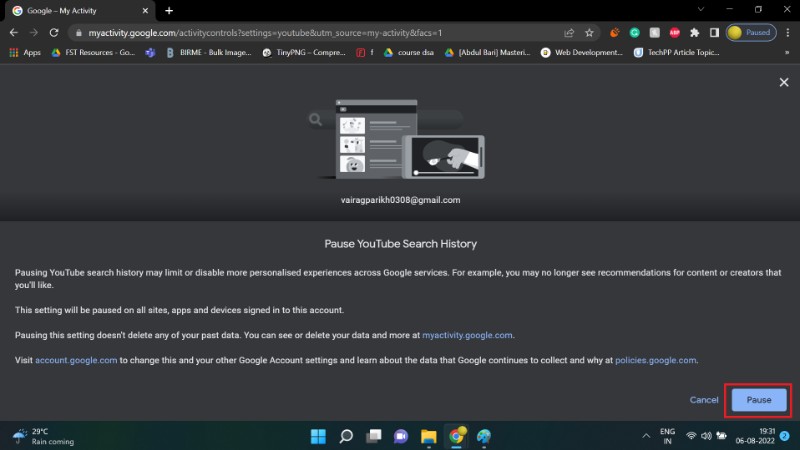The image size is (800, 450).
Task: Open the Windows Start menu
Action: (x=318, y=436)
